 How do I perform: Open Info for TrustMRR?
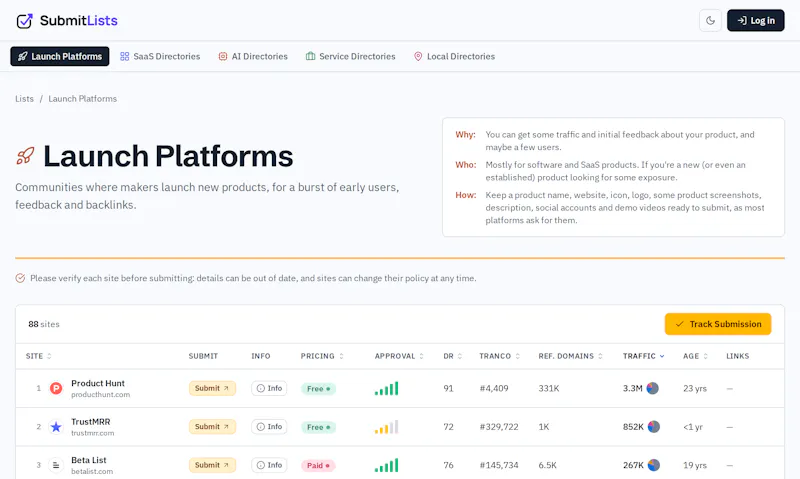coord(269,426)
